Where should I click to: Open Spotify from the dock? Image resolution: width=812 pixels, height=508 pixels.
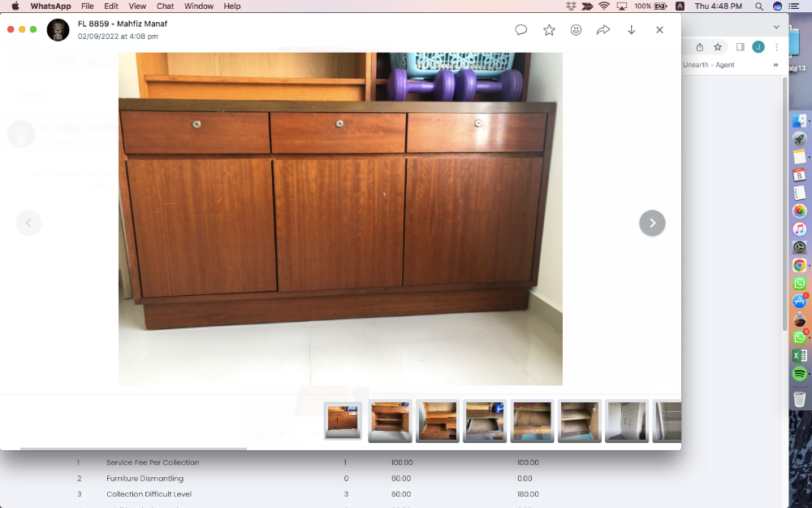799,374
